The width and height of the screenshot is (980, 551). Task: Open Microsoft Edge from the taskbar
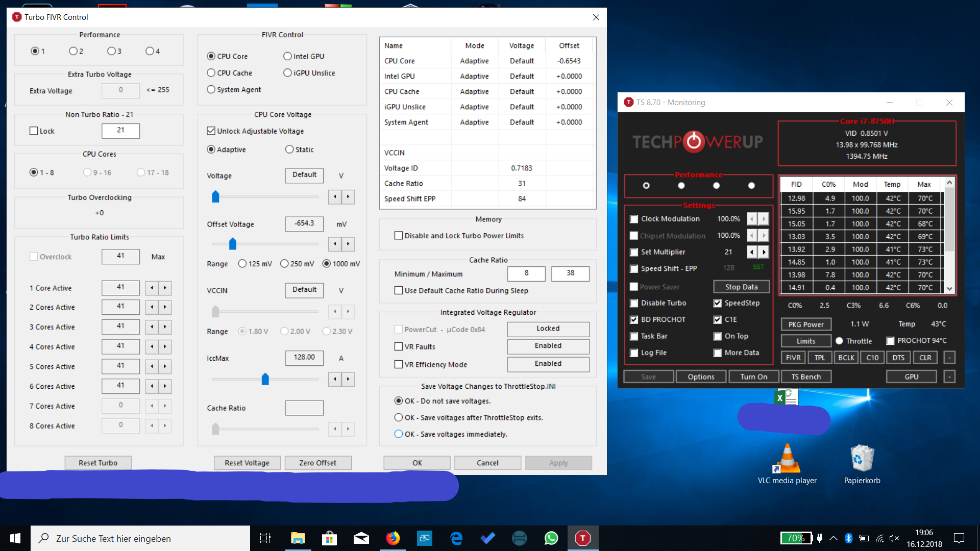pos(456,538)
